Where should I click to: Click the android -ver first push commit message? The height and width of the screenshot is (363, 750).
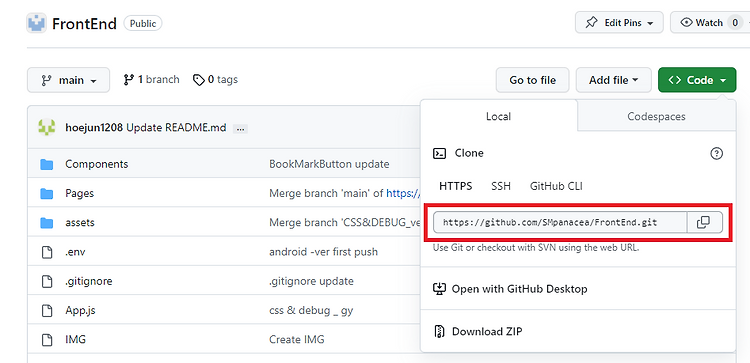coord(323,252)
